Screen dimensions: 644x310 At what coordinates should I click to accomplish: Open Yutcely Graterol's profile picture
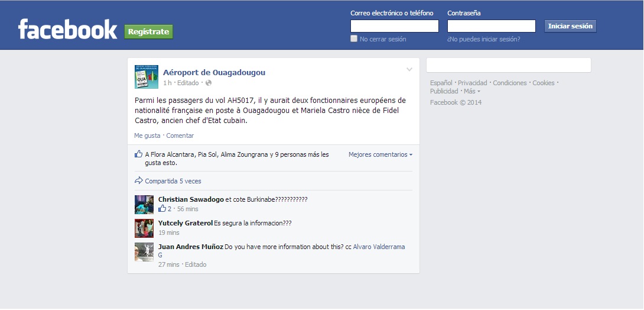click(144, 228)
